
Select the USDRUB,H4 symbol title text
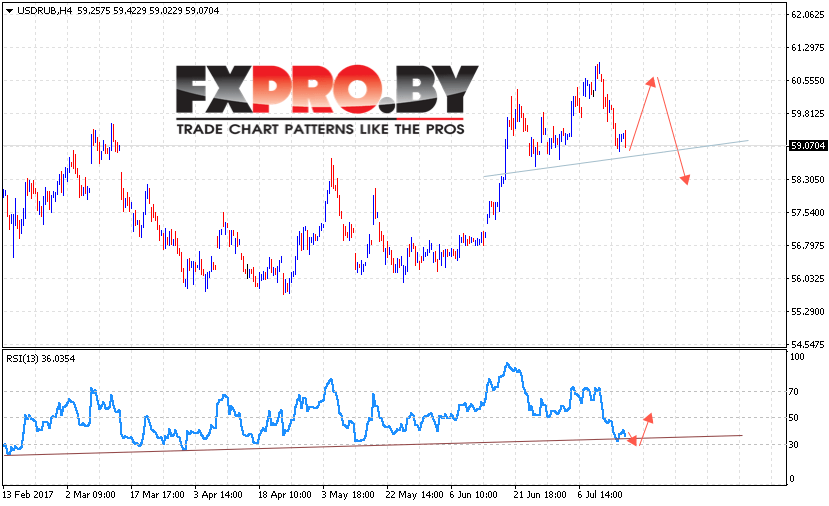tap(45, 11)
